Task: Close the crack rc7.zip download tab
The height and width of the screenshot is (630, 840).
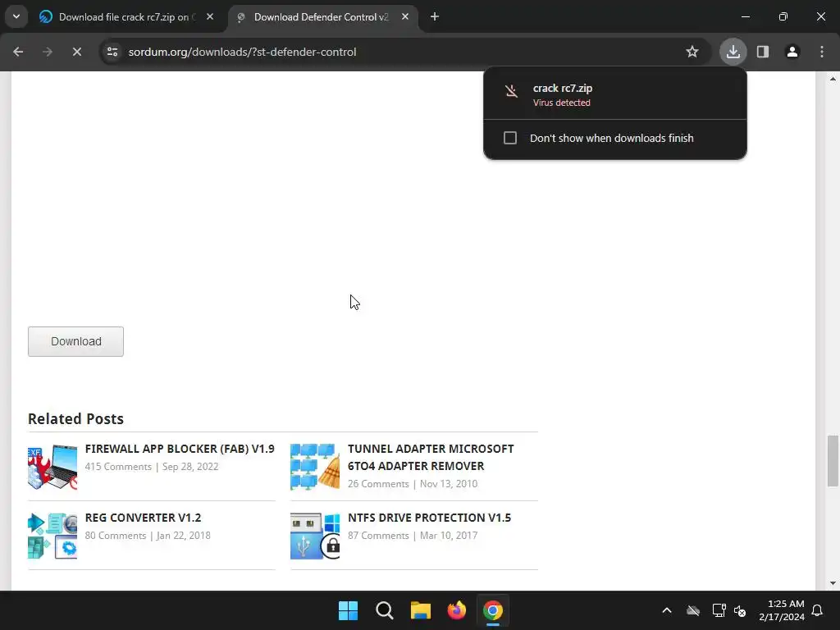Action: (210, 17)
